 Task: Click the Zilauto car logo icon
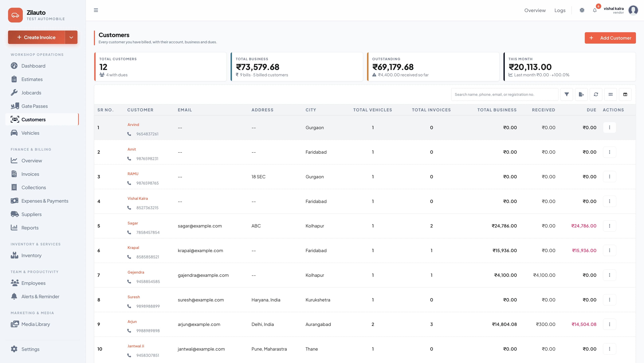tap(15, 15)
